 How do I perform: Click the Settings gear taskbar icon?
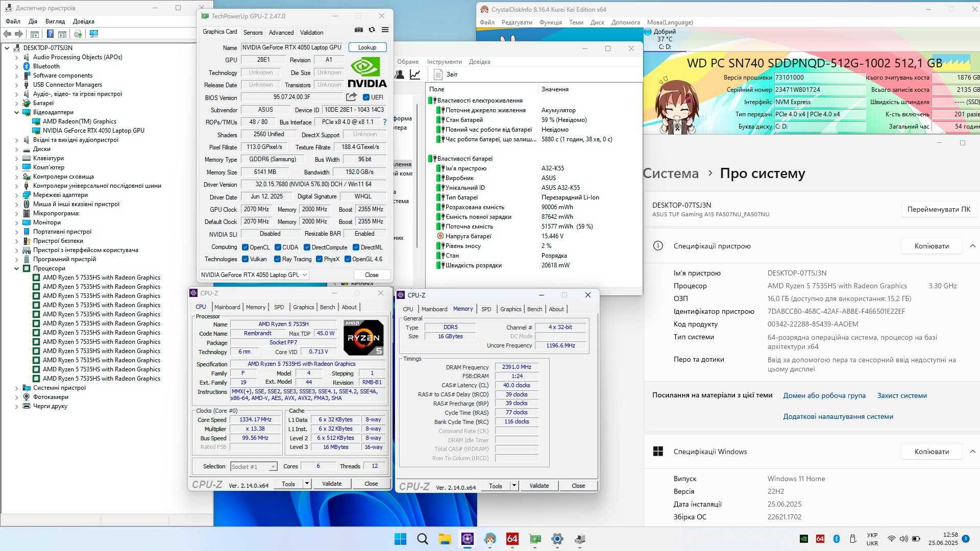point(557,539)
